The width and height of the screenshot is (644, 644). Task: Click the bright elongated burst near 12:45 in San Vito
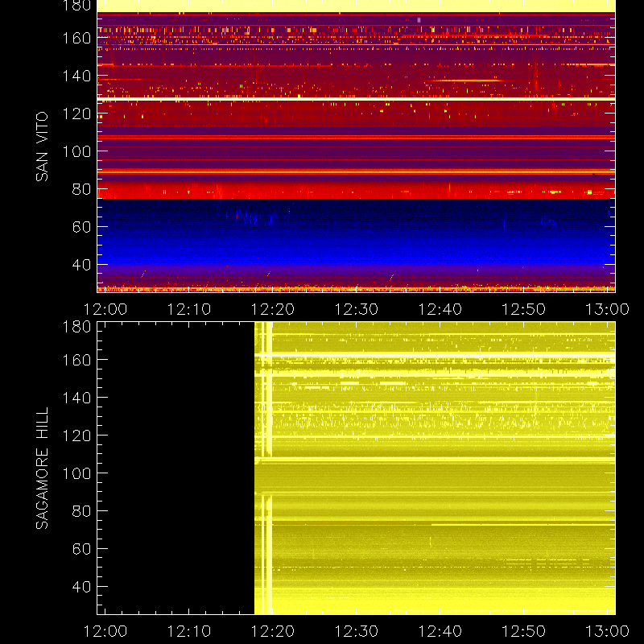[x=468, y=80]
